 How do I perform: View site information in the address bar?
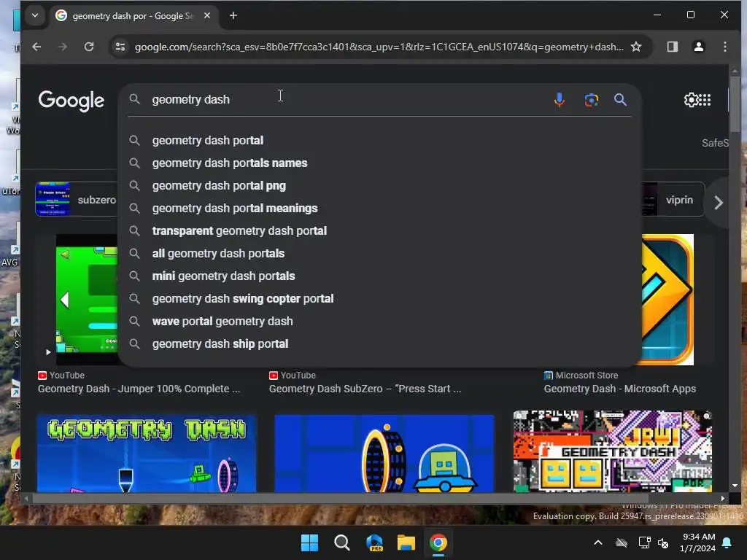tap(120, 47)
